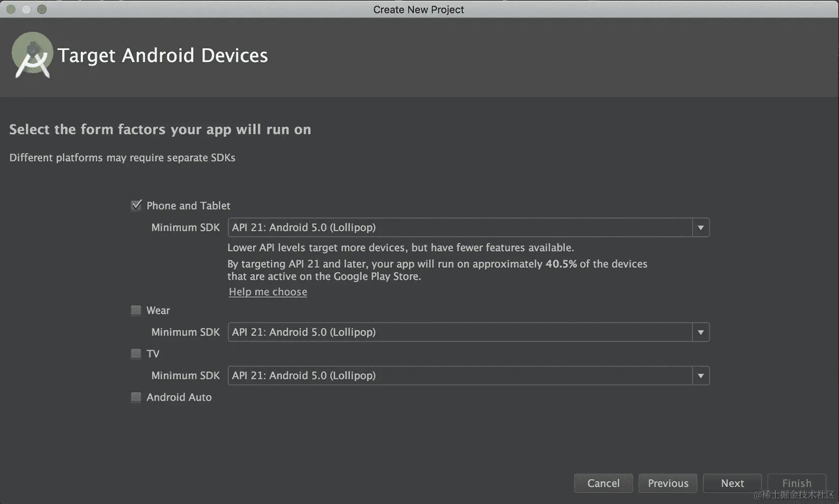Uncheck the Phone and Tablet checkbox

tap(136, 205)
